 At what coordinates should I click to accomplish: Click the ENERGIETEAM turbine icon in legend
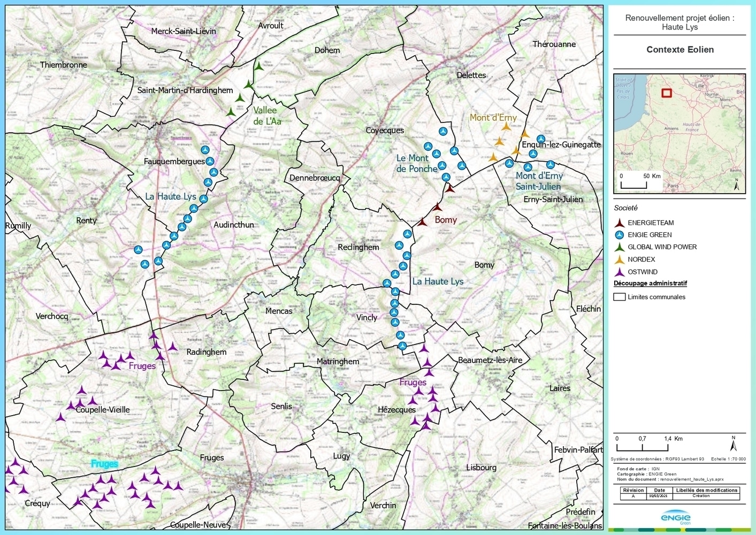(x=620, y=223)
